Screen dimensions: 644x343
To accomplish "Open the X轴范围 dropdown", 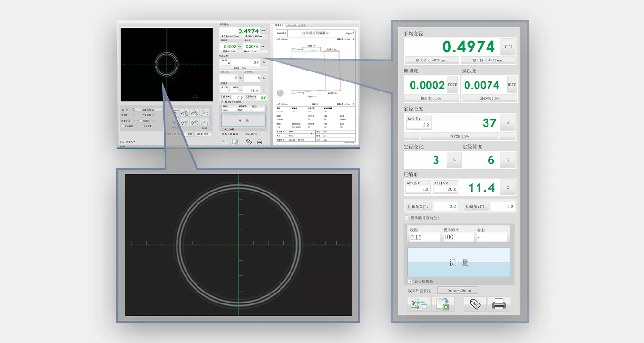I will [x=157, y=110].
